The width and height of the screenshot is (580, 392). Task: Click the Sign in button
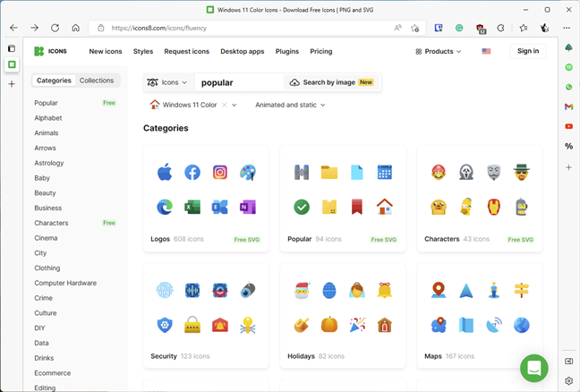[528, 51]
